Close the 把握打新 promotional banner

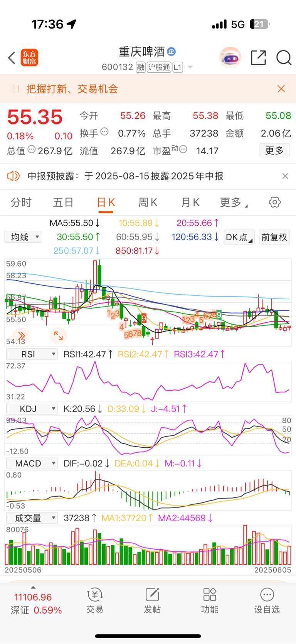[x=281, y=89]
